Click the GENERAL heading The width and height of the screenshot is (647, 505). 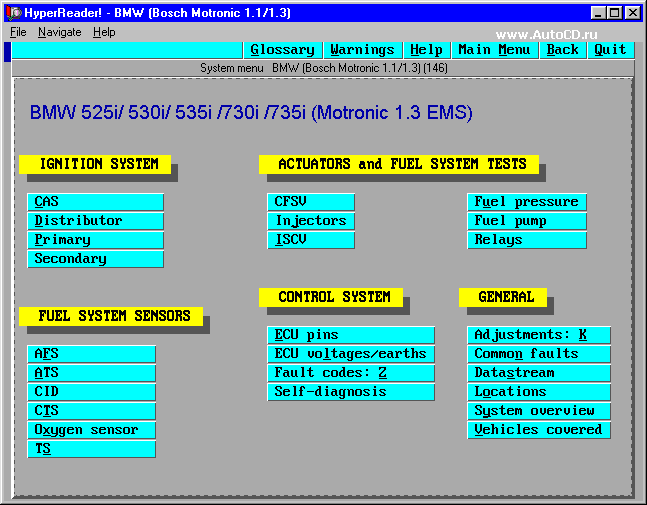click(x=503, y=297)
